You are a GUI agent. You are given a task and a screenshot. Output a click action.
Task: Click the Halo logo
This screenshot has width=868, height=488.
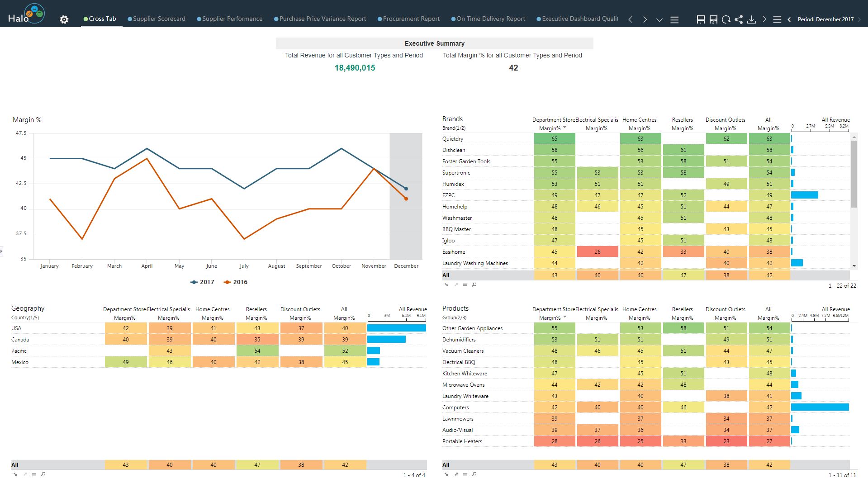point(26,14)
